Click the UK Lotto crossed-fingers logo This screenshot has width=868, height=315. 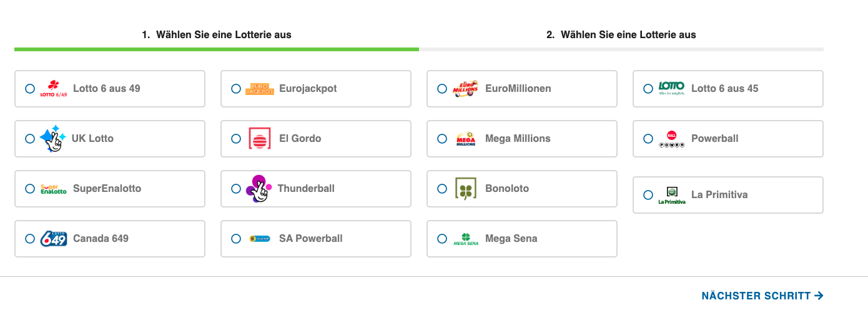[x=53, y=139]
